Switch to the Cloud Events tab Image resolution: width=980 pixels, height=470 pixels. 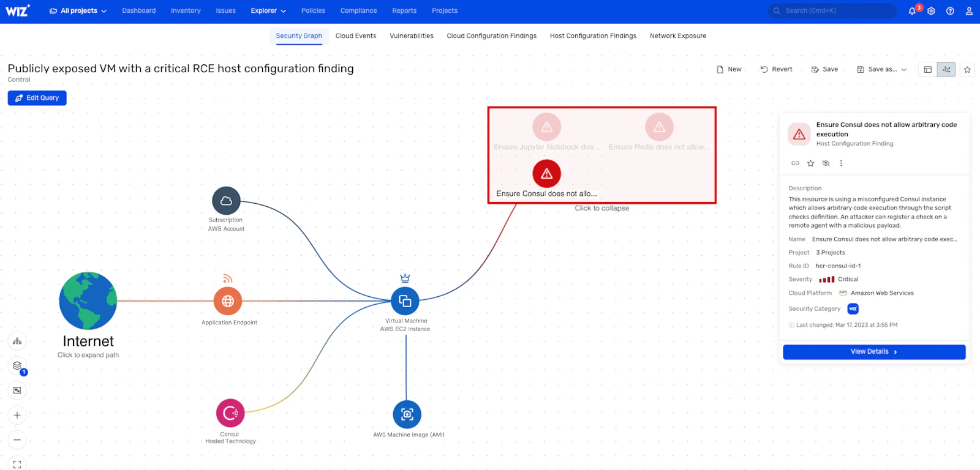(356, 36)
